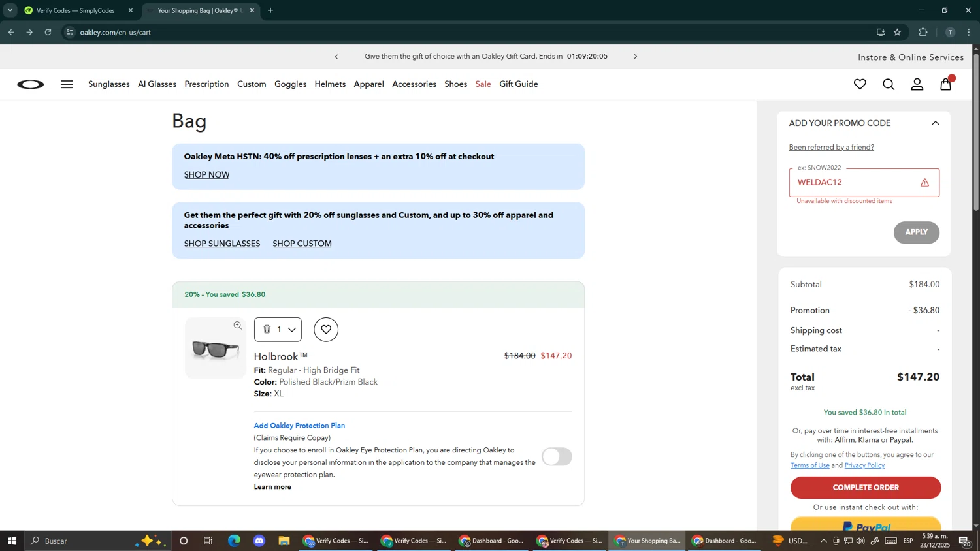Viewport: 980px width, 551px height.
Task: Open Discord from the taskbar
Action: 259,541
